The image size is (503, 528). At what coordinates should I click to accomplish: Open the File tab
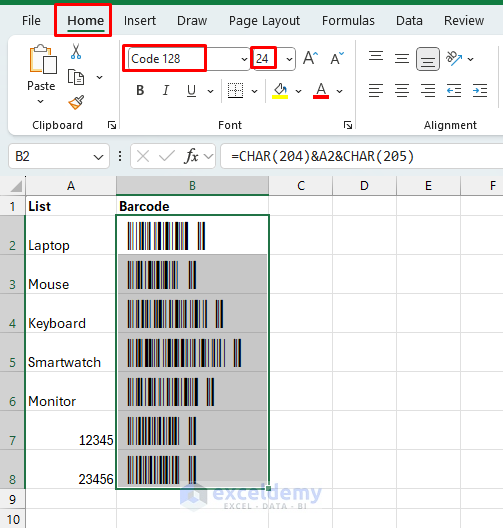[31, 21]
